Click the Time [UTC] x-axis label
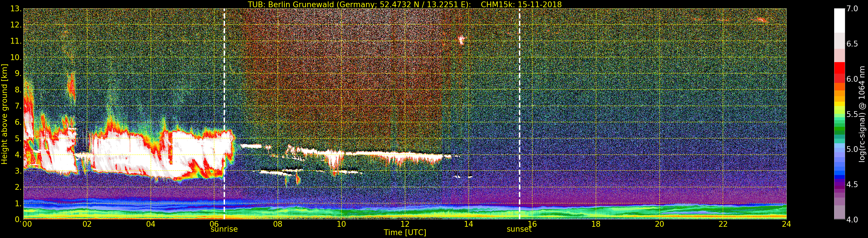 (x=405, y=233)
